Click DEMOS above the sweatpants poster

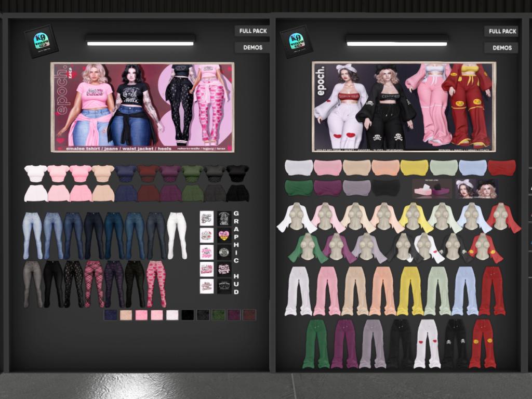tap(502, 48)
